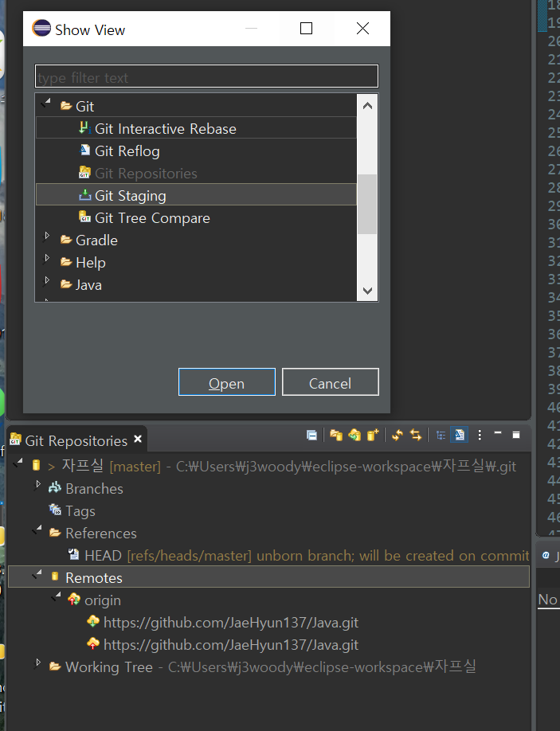Collapse the References node

click(37, 529)
